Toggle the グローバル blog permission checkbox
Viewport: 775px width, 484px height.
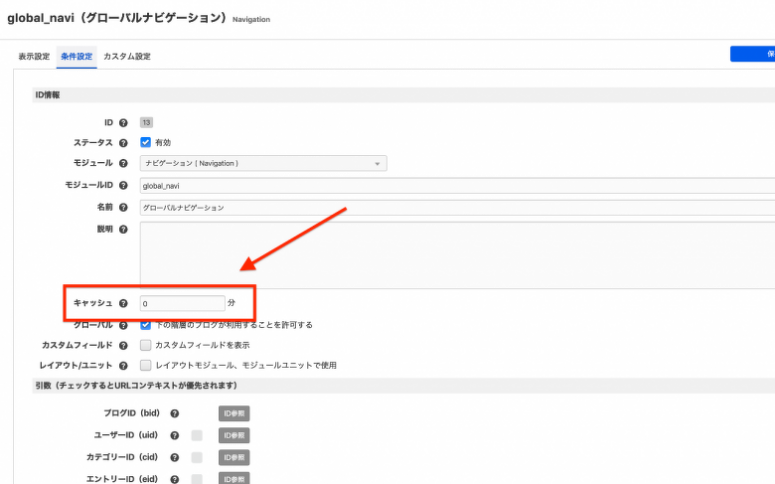(x=146, y=325)
